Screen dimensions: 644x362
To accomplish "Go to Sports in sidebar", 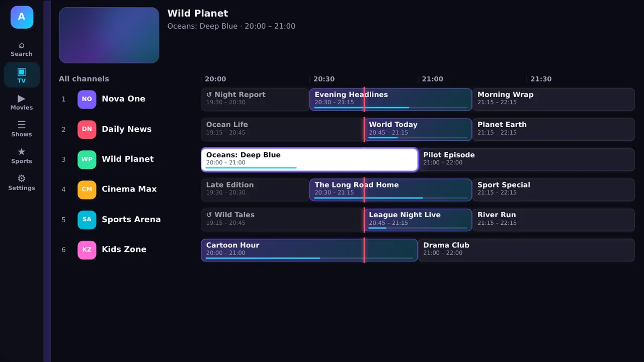I will pos(22,155).
